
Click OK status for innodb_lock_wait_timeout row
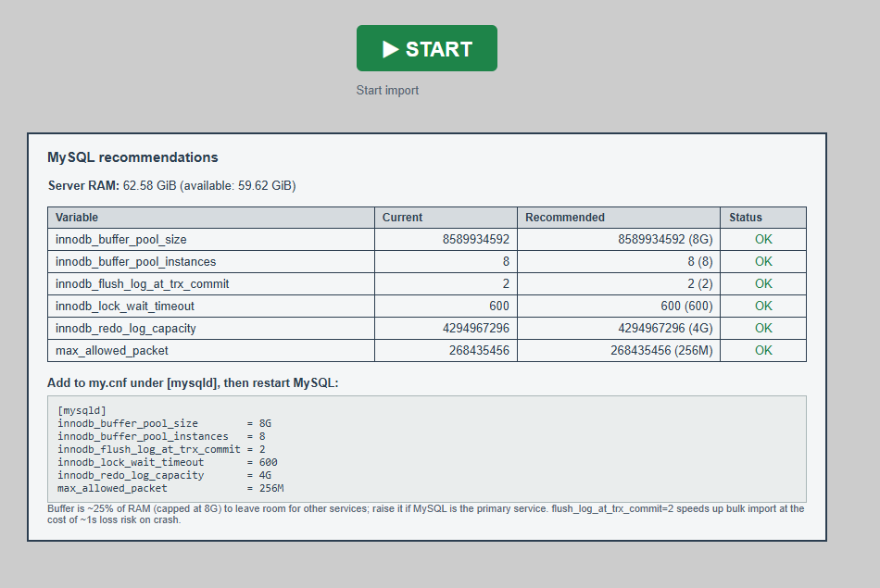pos(763,307)
